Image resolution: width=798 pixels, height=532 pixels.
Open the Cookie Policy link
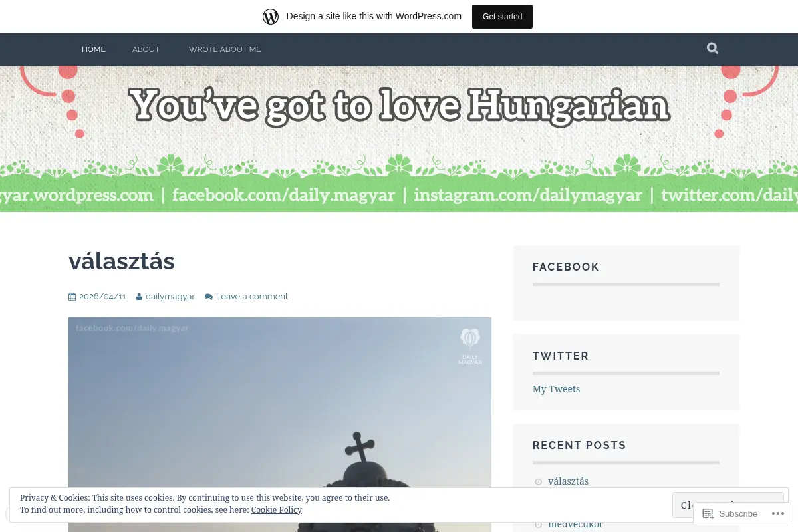point(277,510)
